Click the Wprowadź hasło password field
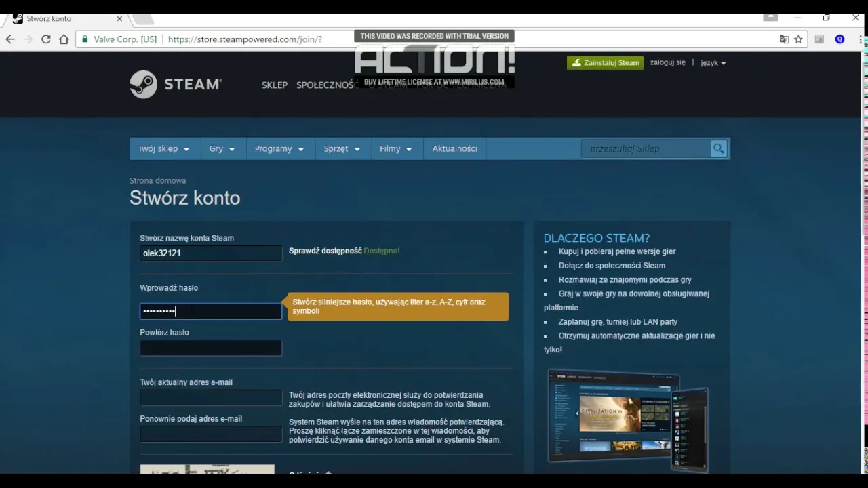The height and width of the screenshot is (488, 868). pyautogui.click(x=211, y=311)
